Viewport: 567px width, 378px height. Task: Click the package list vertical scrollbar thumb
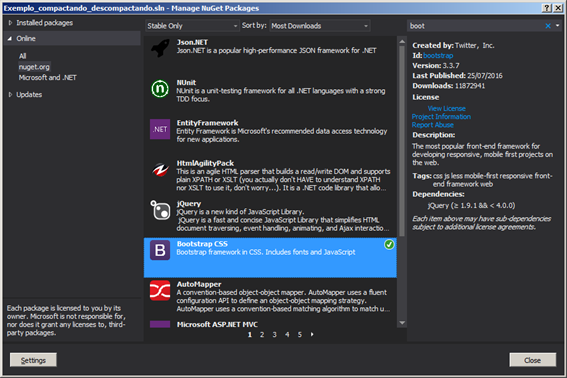click(402, 141)
